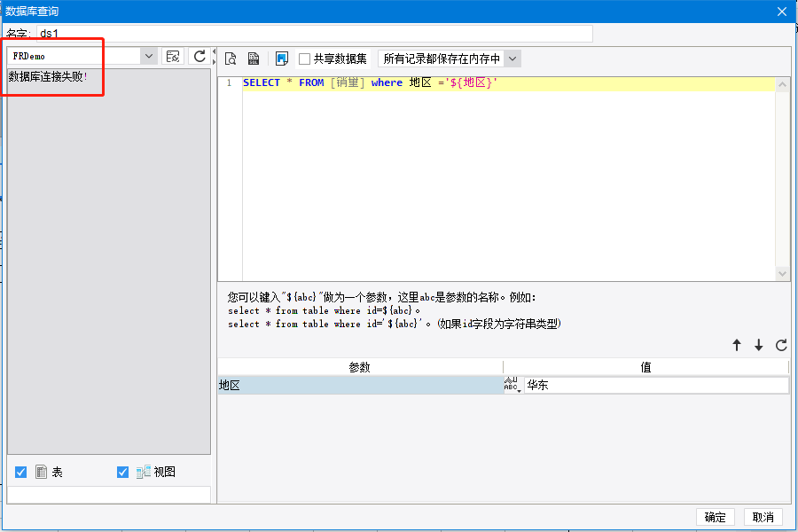This screenshot has height=532, width=798.
Task: Move parameter down with the down arrow
Action: tap(759, 345)
